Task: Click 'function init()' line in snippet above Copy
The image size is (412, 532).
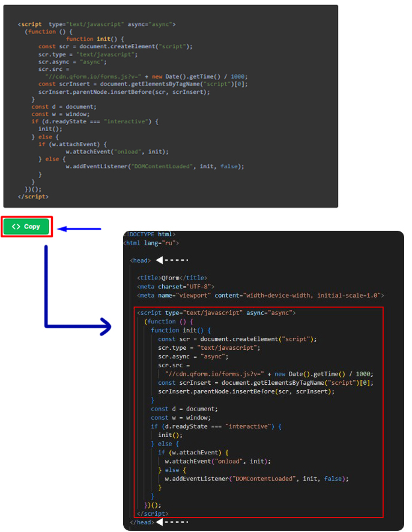Action: coord(95,39)
